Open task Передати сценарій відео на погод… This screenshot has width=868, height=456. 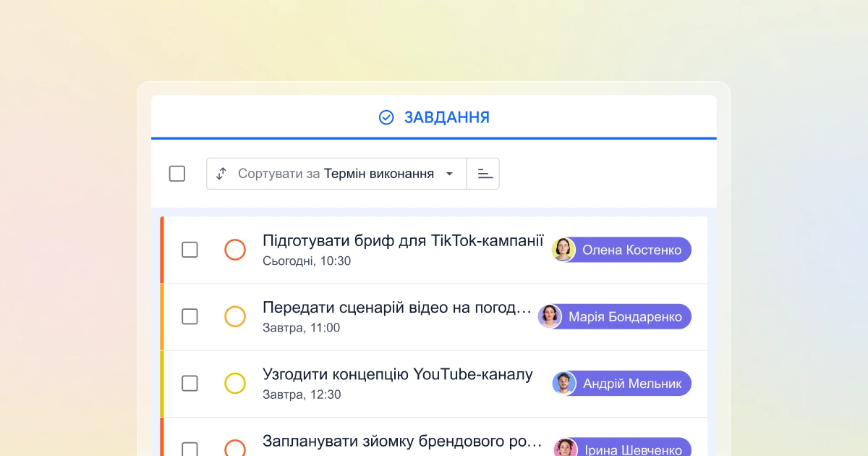coord(397,308)
